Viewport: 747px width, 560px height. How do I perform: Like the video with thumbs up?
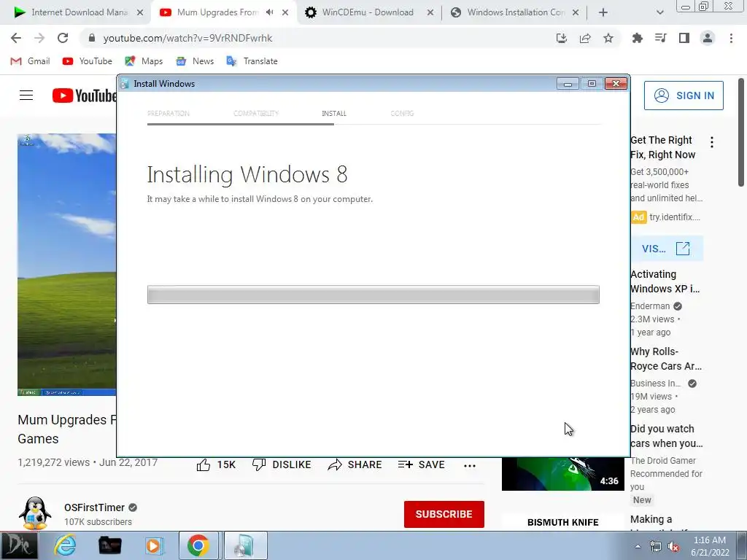point(216,464)
